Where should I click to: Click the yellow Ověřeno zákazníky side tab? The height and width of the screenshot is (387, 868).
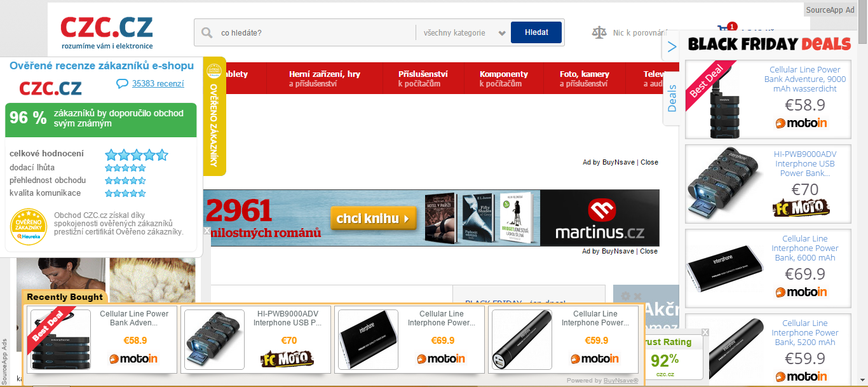point(215,116)
